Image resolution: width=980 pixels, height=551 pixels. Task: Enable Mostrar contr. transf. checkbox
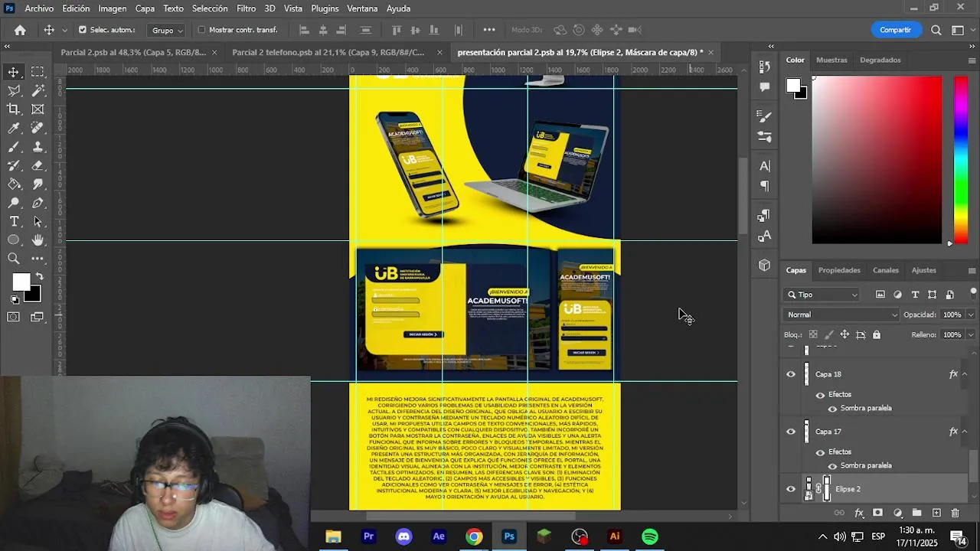[201, 30]
